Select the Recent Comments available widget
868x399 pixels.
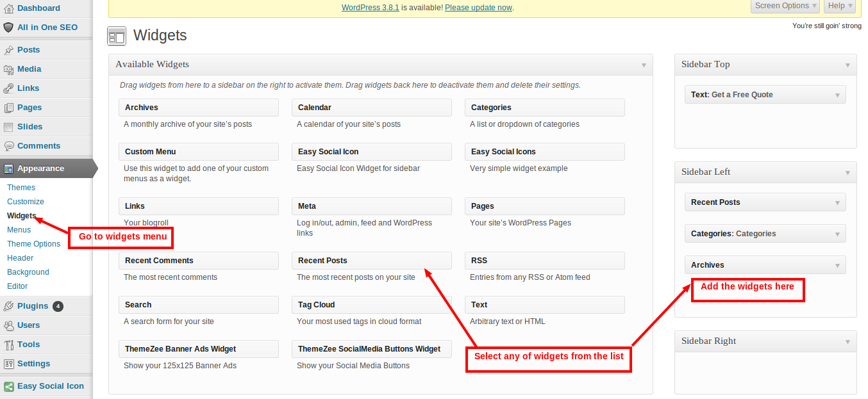199,261
